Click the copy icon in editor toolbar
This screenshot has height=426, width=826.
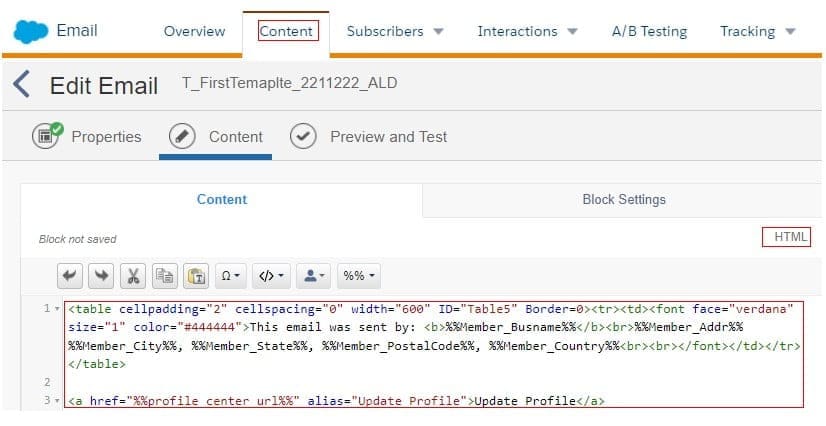pos(165,275)
